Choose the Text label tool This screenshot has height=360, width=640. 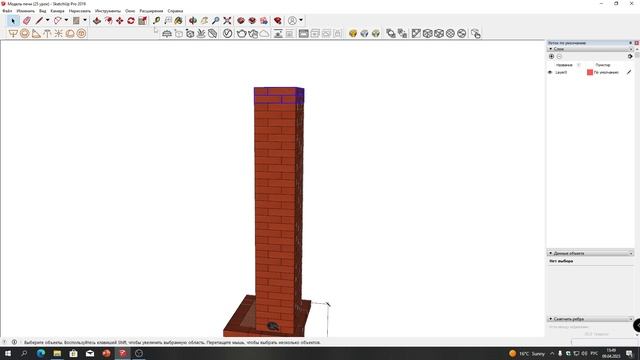tap(168, 20)
